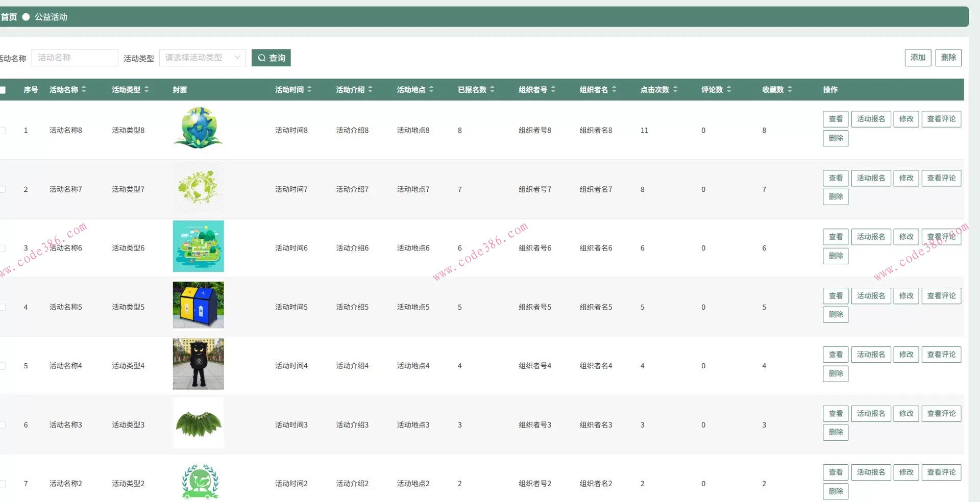Delete row 活动名称4 with 删除
The height and width of the screenshot is (502, 980).
[x=836, y=373]
